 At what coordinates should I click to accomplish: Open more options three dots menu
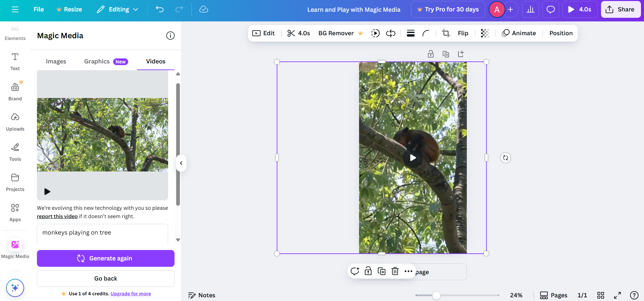click(408, 271)
